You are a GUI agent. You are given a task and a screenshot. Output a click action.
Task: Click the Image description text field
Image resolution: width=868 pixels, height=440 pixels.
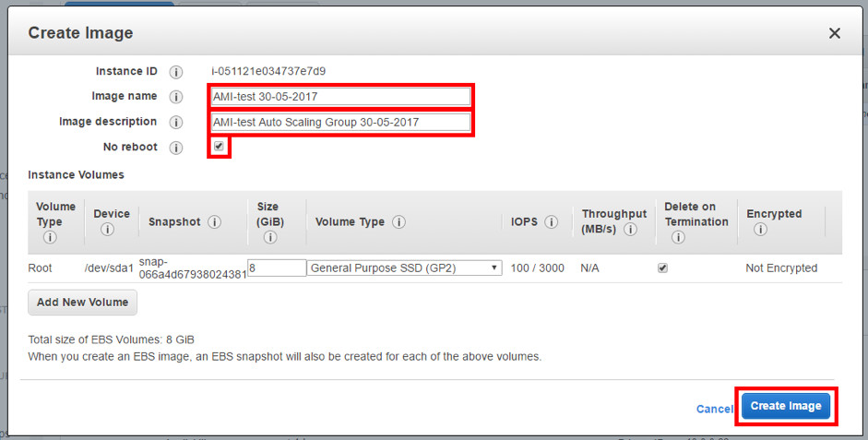(x=340, y=122)
